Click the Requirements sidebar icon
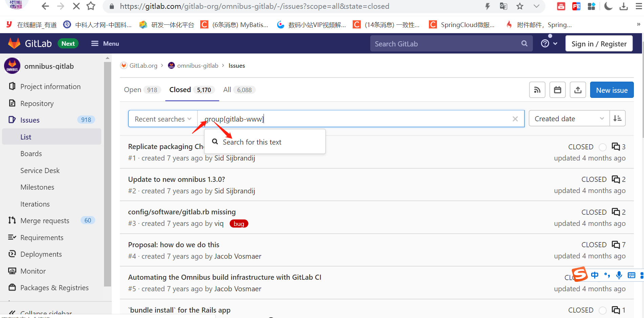Screen dimensions: 644x318 12,237
